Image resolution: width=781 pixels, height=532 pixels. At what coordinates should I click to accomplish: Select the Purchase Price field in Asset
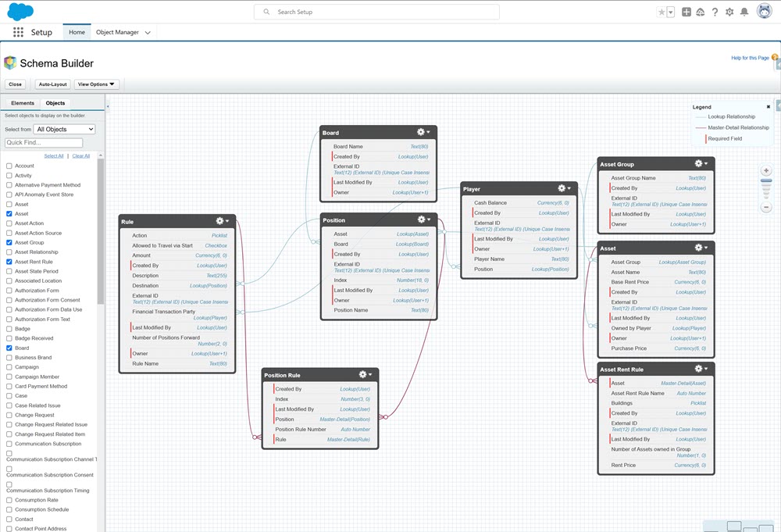(658, 348)
